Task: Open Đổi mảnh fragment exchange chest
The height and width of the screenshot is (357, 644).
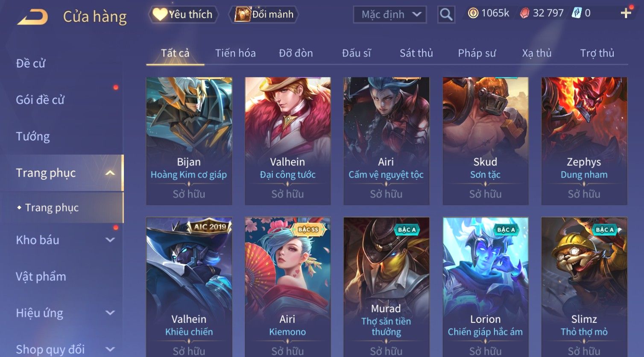Action: (x=263, y=15)
